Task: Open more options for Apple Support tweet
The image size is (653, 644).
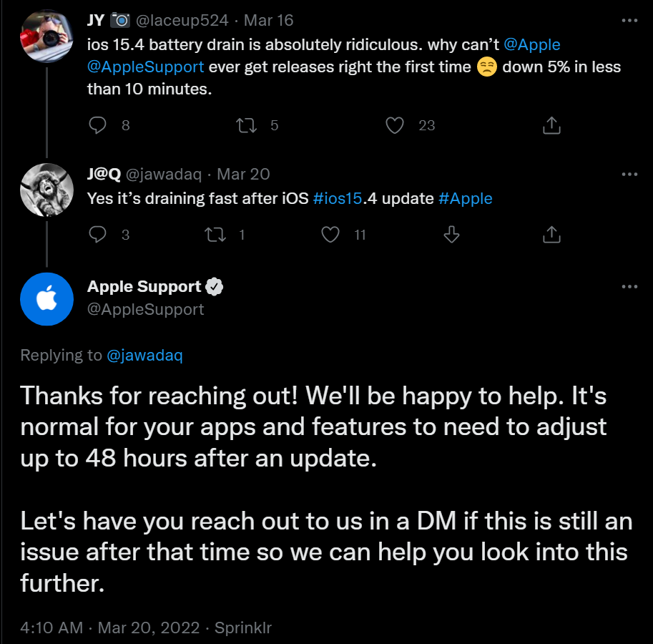Action: coord(629,287)
